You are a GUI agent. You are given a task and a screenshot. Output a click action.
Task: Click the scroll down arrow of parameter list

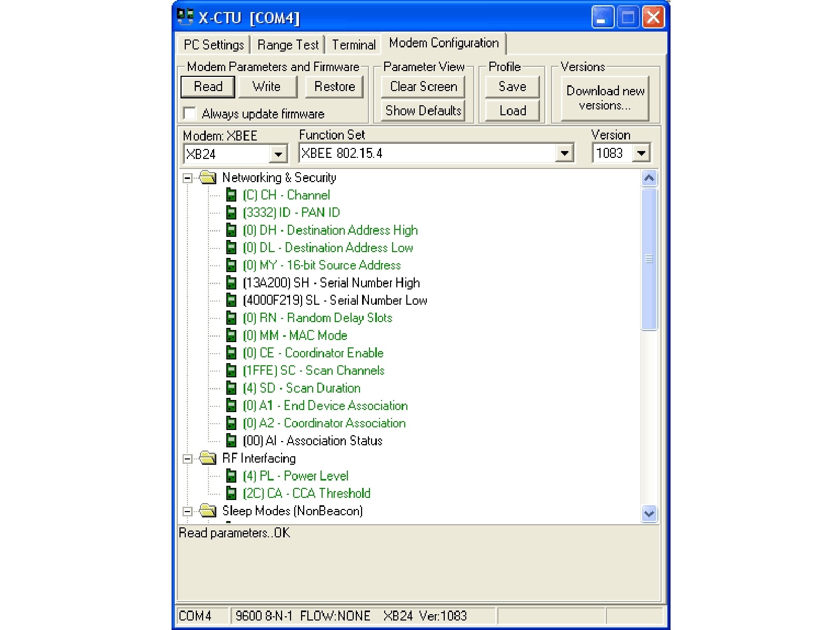point(649,514)
